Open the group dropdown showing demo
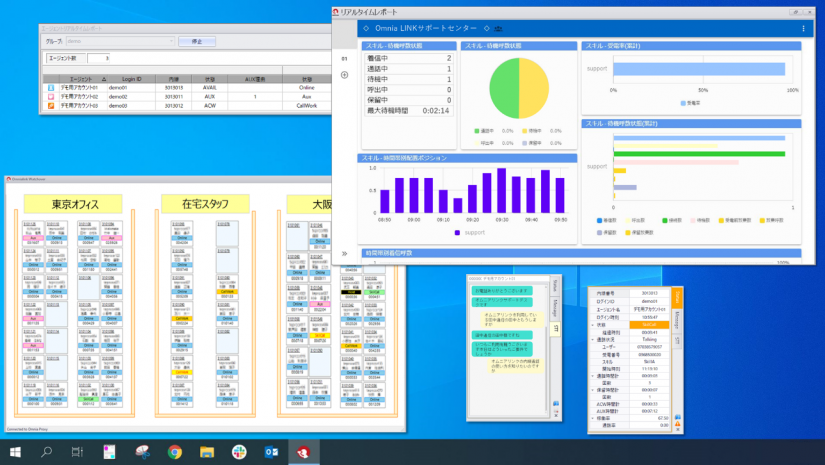The width and height of the screenshot is (825, 465). 120,41
